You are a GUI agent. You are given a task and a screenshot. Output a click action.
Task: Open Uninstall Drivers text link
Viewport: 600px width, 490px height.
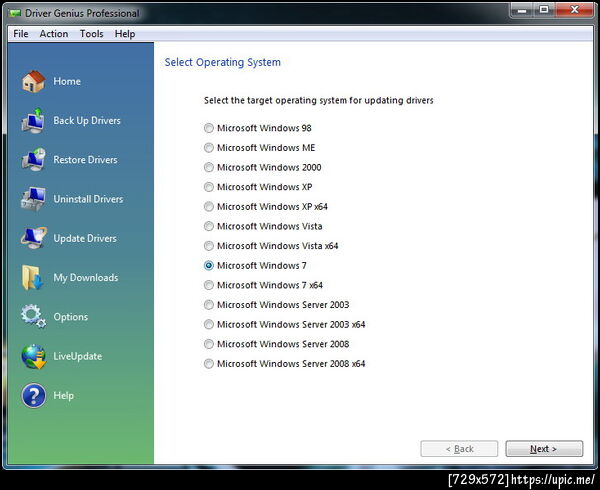(x=88, y=199)
